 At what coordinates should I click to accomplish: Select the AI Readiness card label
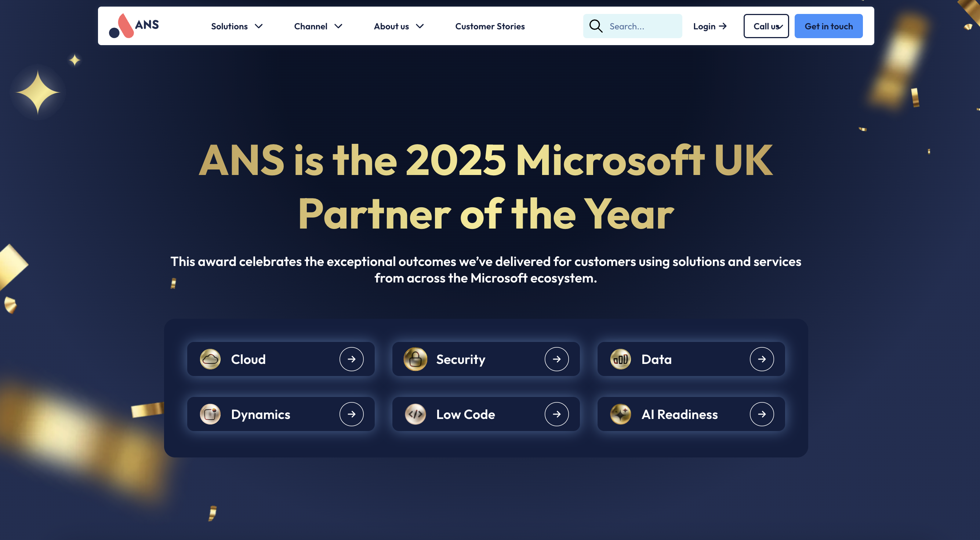click(679, 414)
